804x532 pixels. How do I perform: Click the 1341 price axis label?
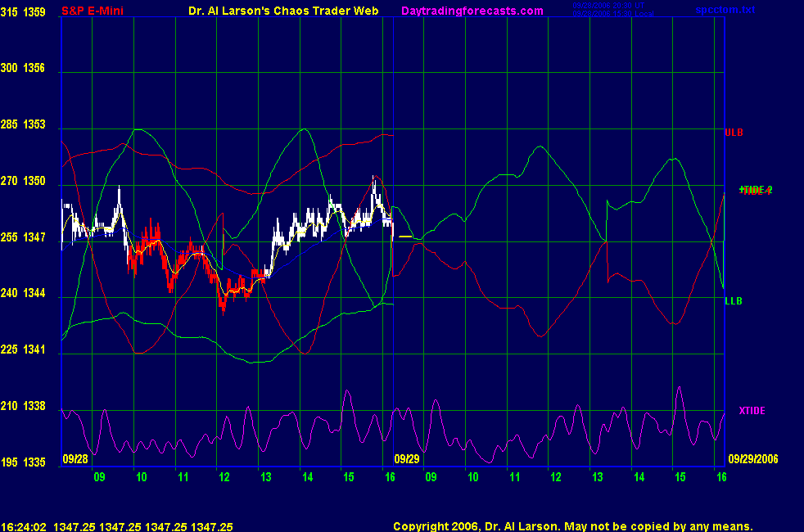[37, 349]
